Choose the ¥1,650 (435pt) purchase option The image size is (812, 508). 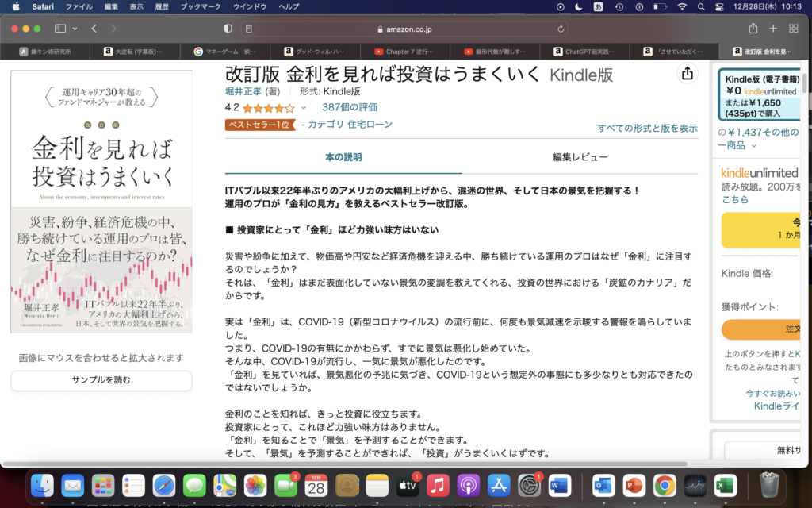point(753,109)
